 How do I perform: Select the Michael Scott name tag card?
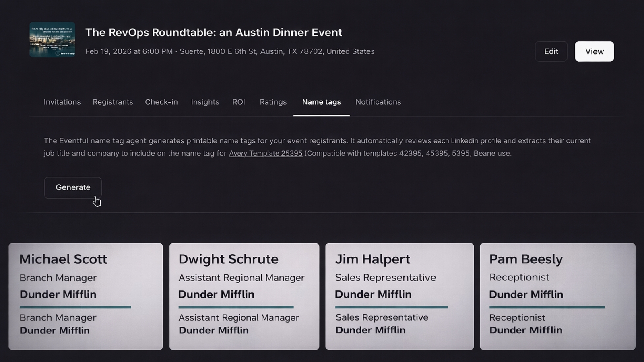coord(86,296)
